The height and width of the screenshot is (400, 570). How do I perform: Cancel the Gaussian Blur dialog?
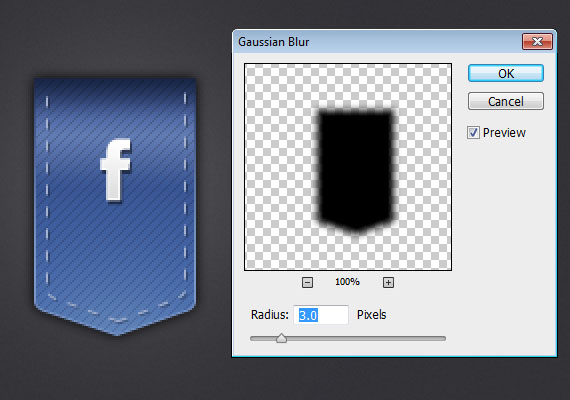[x=506, y=101]
